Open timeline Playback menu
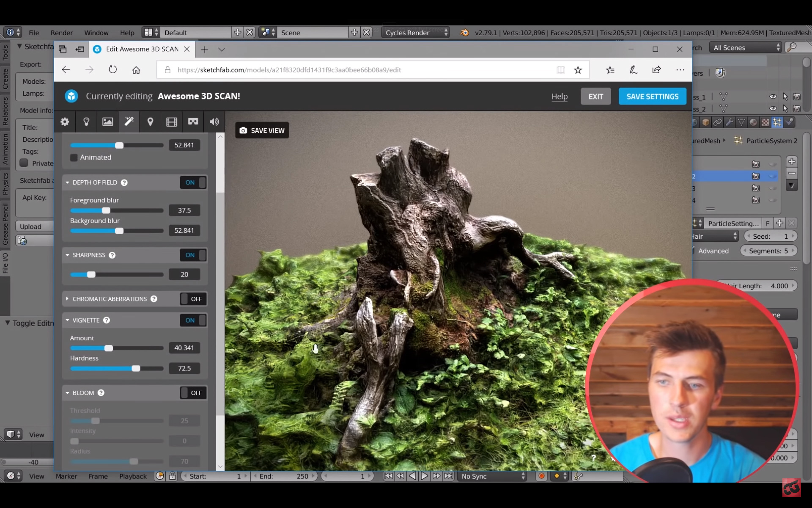 point(133,476)
